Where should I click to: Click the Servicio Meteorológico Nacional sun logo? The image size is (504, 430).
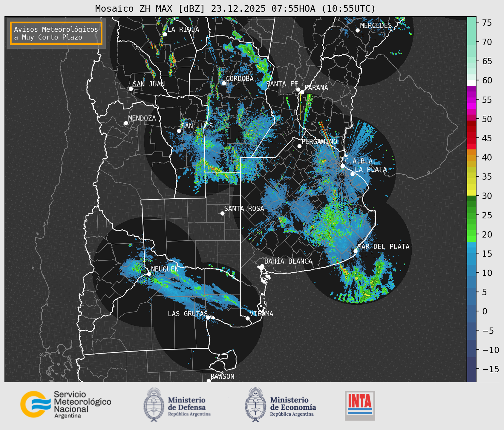pos(36,404)
